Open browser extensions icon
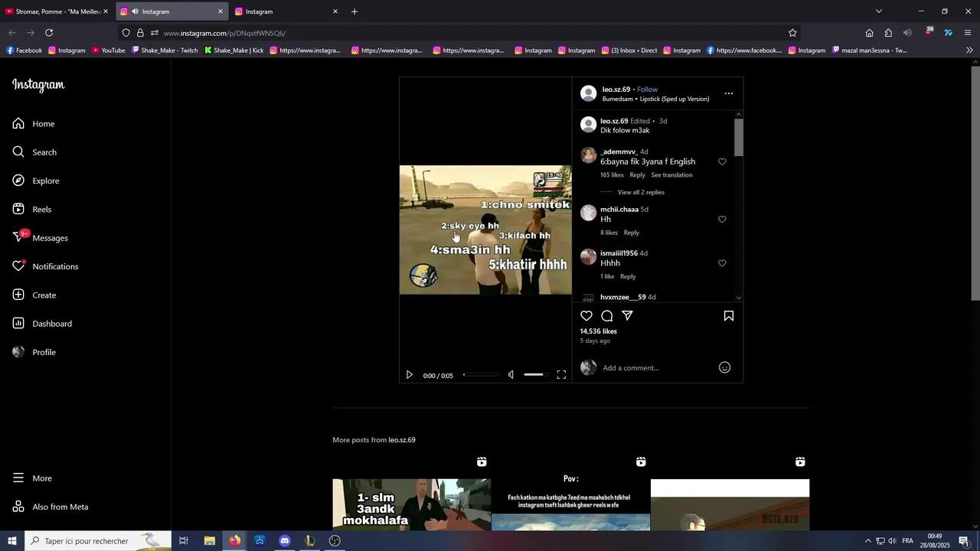This screenshot has height=551, width=980. [888, 33]
